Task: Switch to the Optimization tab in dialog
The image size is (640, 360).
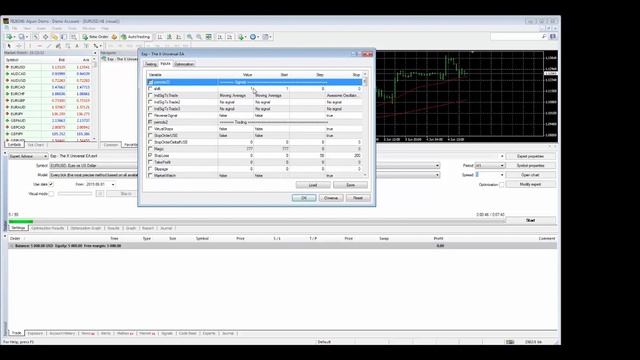Action: [x=184, y=64]
